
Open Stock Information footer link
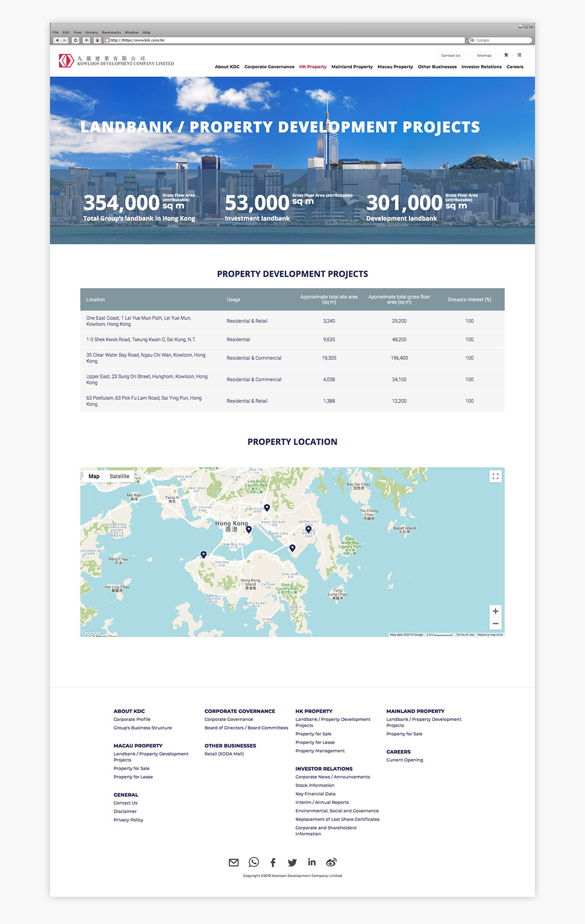[x=315, y=785]
